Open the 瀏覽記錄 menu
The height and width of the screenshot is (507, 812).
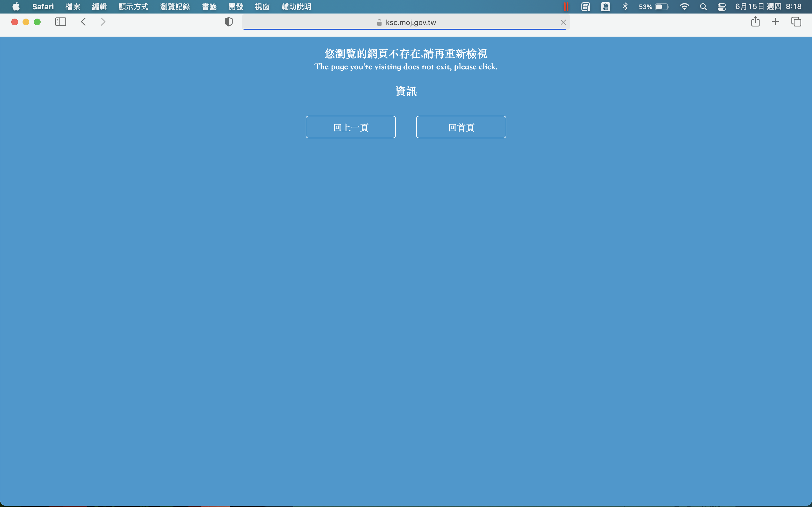175,7
